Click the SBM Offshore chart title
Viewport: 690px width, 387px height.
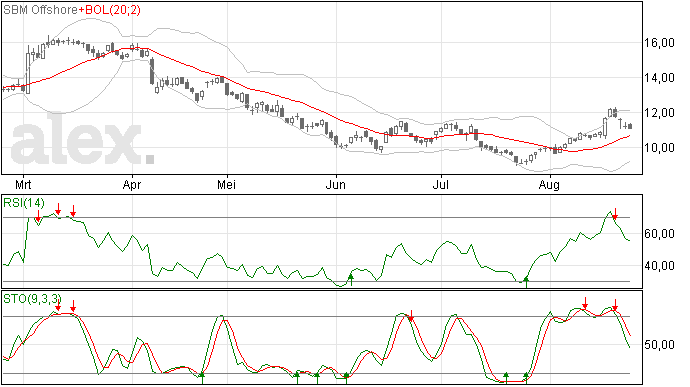click(x=40, y=10)
